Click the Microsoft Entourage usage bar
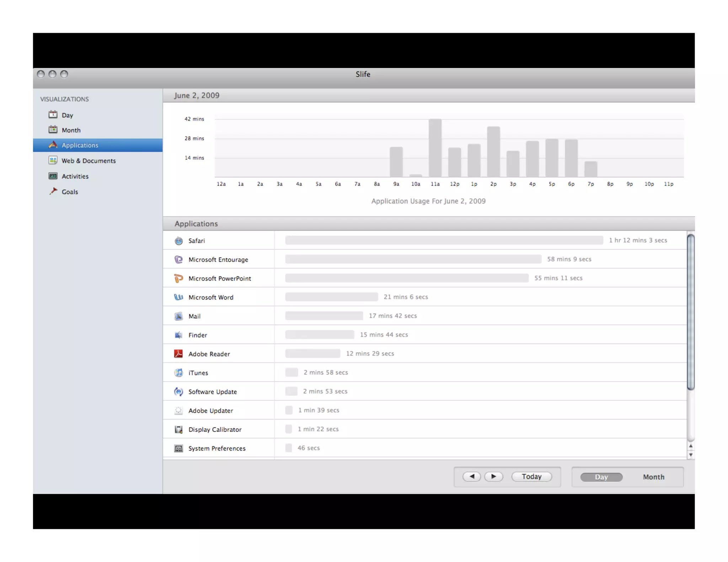Screen dimensions: 728x562 tap(413, 259)
